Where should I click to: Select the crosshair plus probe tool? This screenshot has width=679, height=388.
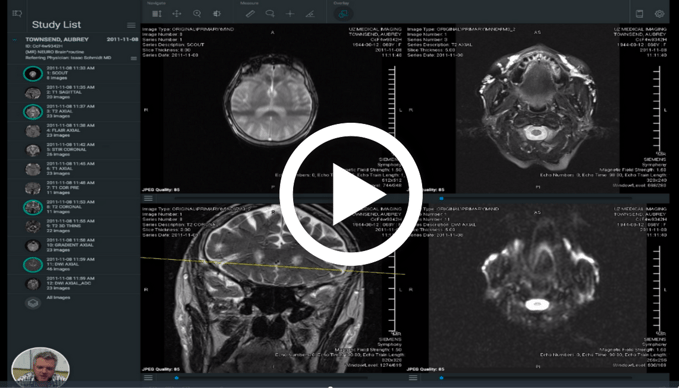290,14
